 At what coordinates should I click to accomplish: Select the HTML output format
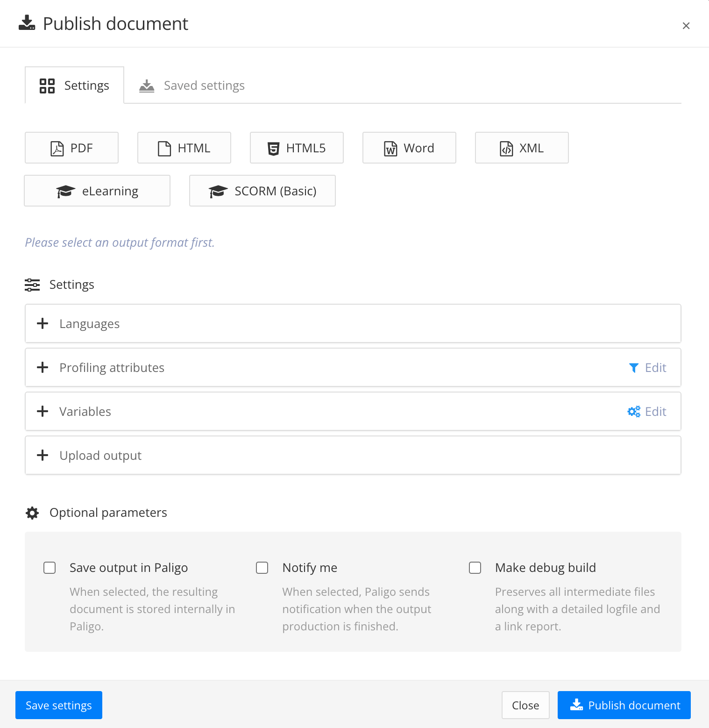coord(184,148)
